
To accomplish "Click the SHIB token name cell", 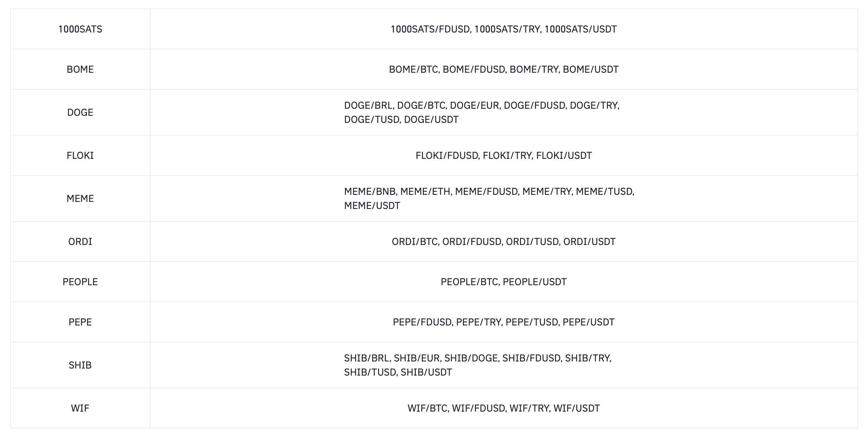I will [80, 365].
